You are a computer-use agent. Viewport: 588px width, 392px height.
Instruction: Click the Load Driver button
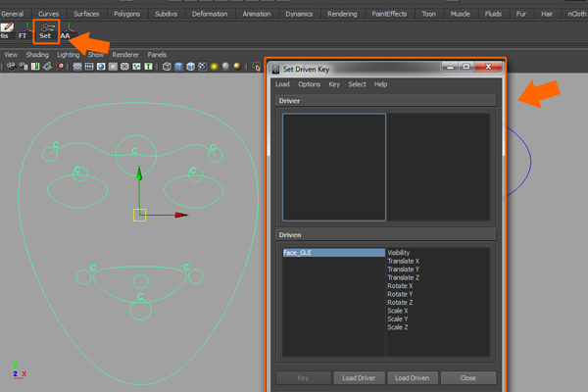[359, 377]
